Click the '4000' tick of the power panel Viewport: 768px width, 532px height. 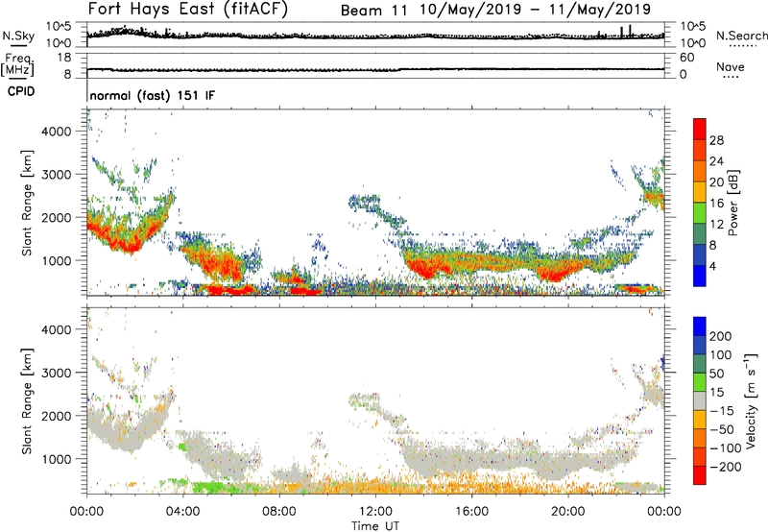pyautogui.click(x=57, y=132)
